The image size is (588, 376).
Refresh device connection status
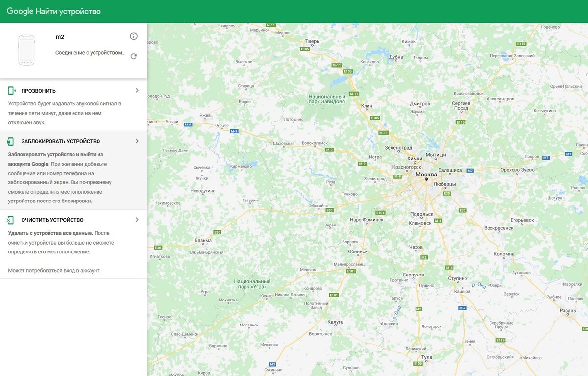[x=134, y=56]
